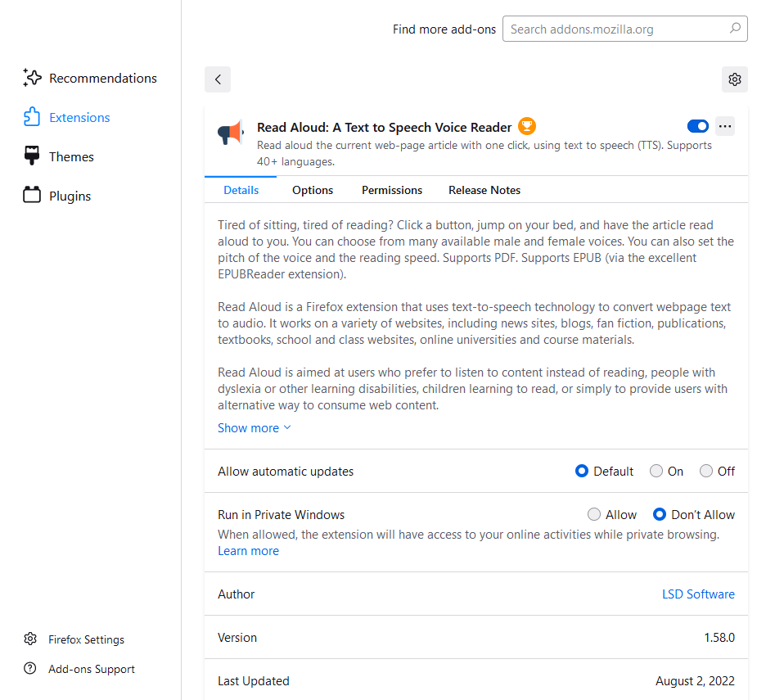Click the back arrow button
The image size is (766, 700).
218,79
